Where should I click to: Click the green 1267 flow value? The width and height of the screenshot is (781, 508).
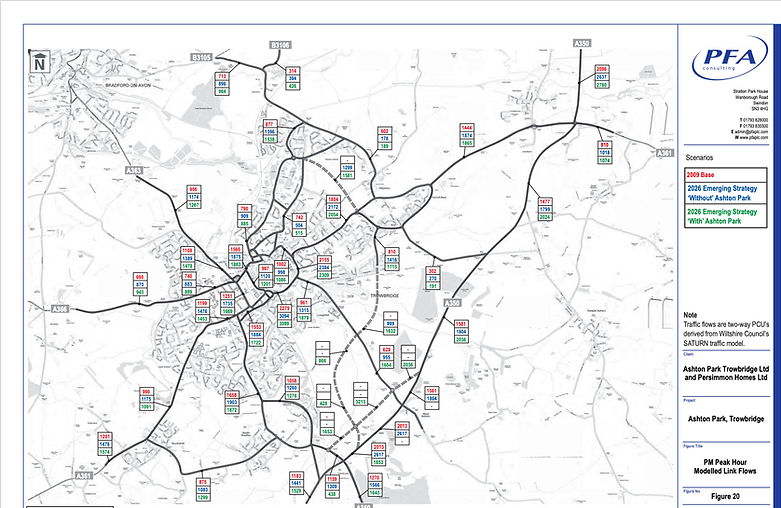(194, 205)
